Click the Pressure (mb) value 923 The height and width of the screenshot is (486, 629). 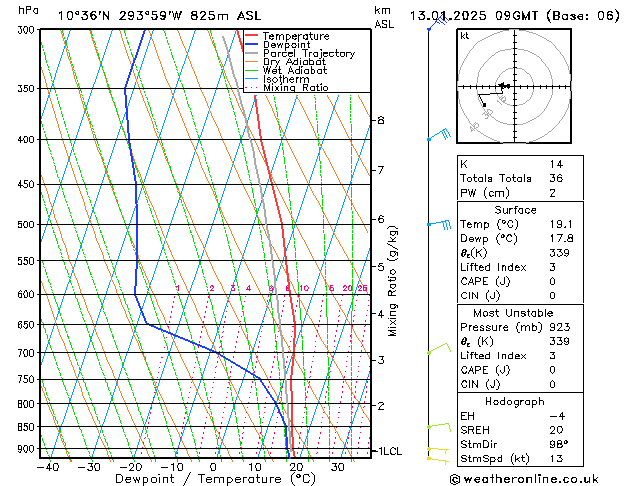pos(560,327)
